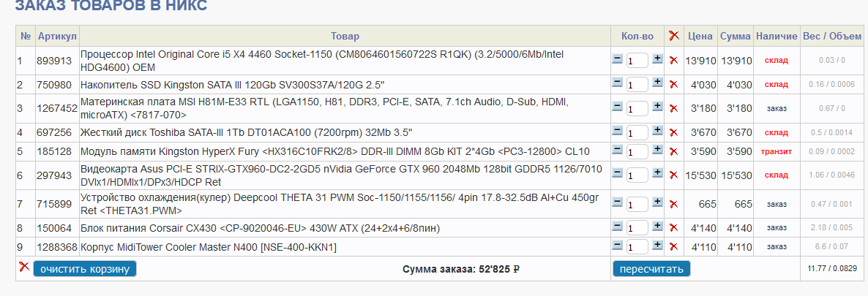Remove the Intel Core i5 processor row

[x=673, y=60]
